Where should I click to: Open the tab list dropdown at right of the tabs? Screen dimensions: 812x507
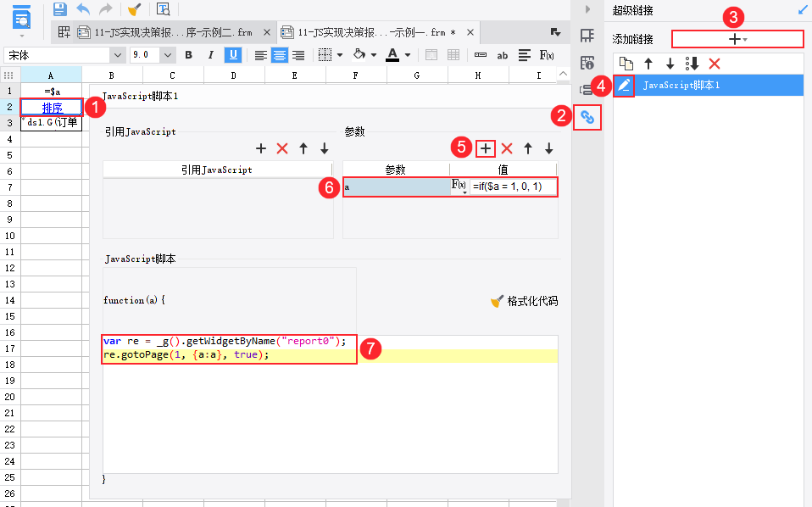[555, 32]
